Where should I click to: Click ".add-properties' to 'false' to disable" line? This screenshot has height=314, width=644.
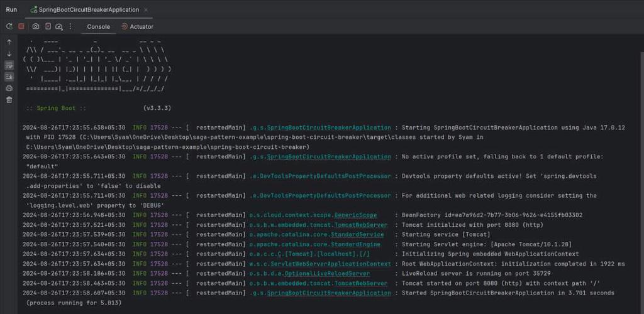pos(93,186)
